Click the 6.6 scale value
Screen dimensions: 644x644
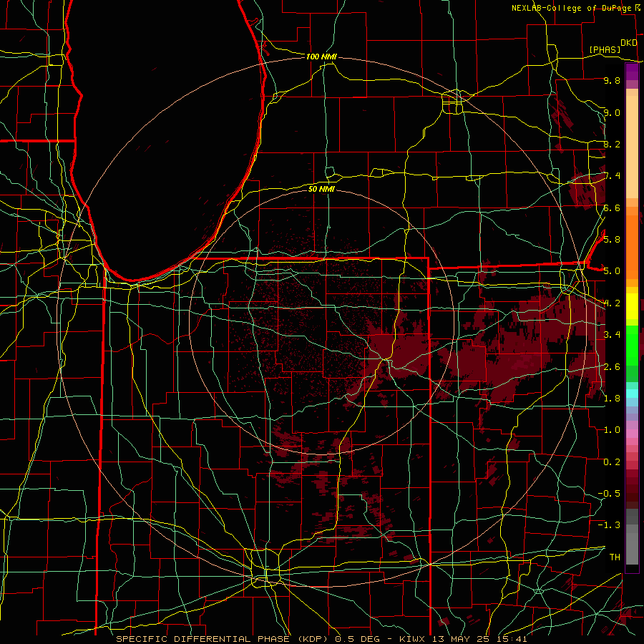(612, 208)
